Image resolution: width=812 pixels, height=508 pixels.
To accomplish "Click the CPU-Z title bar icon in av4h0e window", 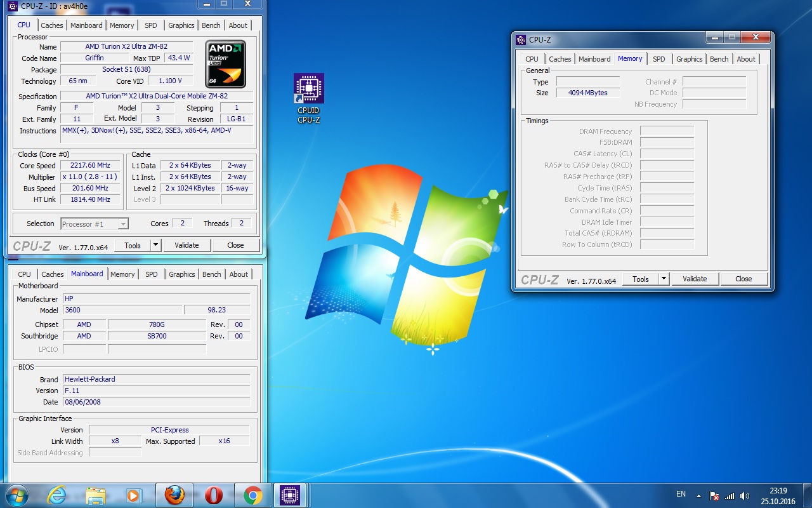I will tap(13, 6).
